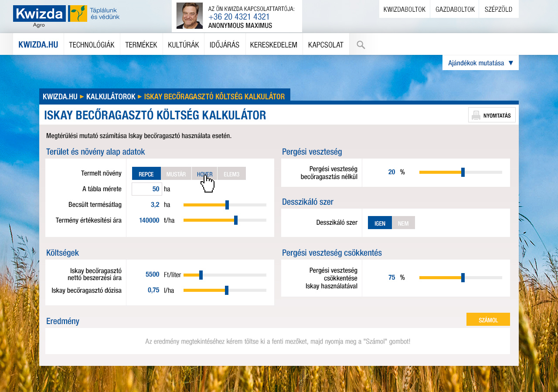Click the Költségek section heading
The image size is (558, 392).
(x=62, y=253)
